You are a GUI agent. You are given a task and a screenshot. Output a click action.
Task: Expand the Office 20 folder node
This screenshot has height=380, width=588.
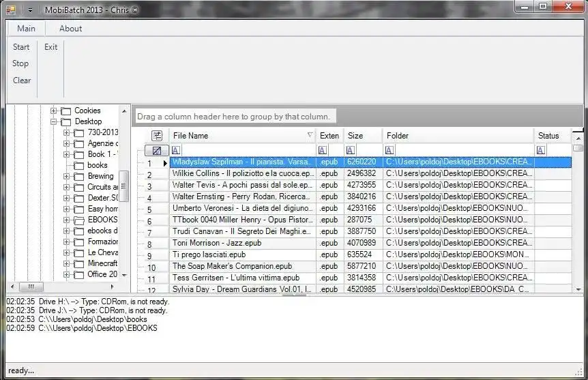pyautogui.click(x=66, y=274)
